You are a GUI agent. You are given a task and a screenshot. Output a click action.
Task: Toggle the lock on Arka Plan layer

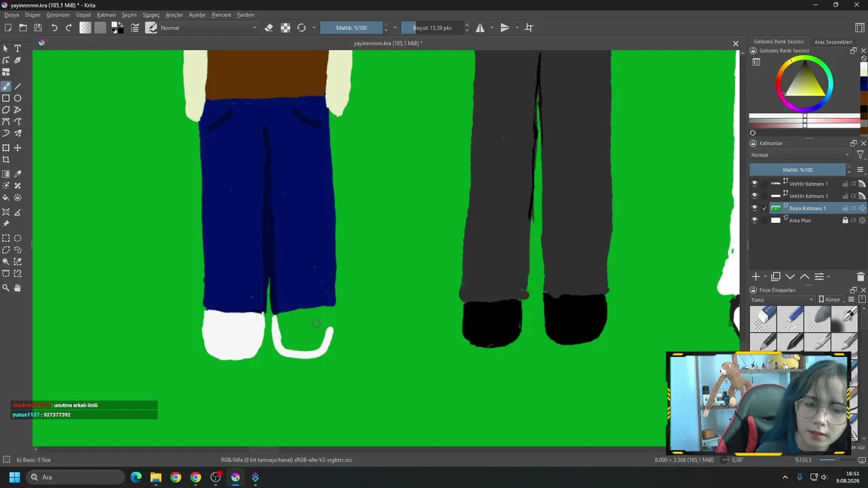pyautogui.click(x=845, y=220)
